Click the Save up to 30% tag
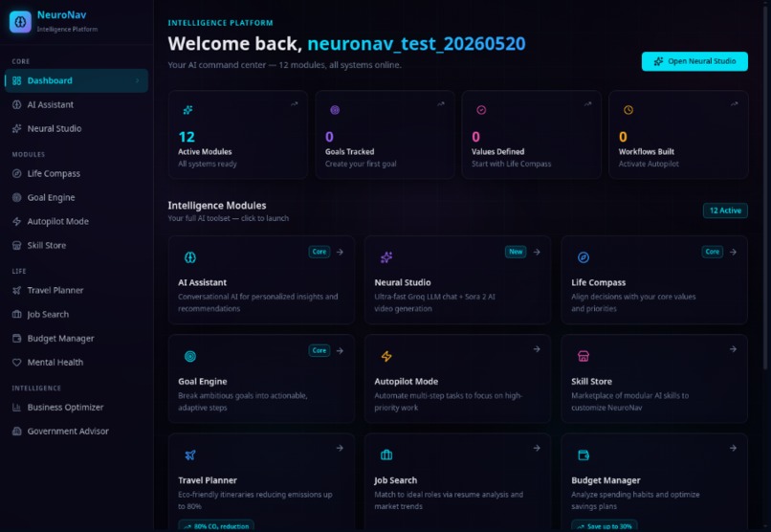 coord(605,526)
